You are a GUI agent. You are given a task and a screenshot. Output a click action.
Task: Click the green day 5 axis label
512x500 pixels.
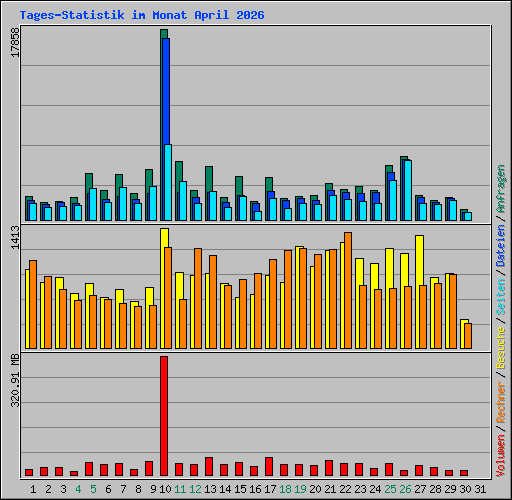click(93, 489)
